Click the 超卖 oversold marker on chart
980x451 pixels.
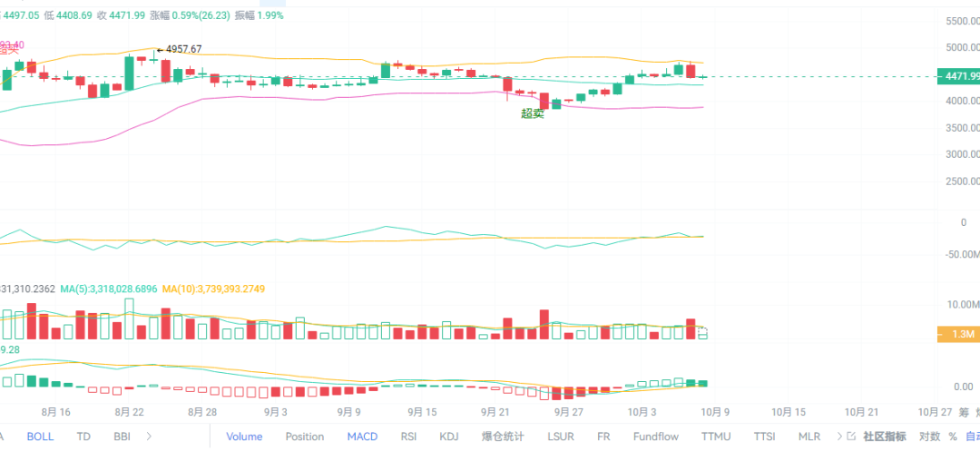(533, 114)
